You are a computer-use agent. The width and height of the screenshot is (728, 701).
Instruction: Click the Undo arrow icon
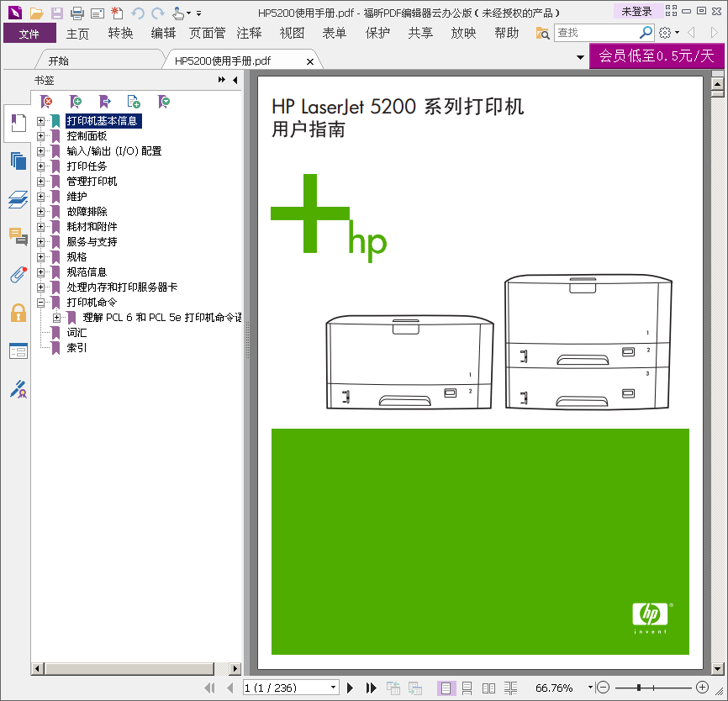138,13
